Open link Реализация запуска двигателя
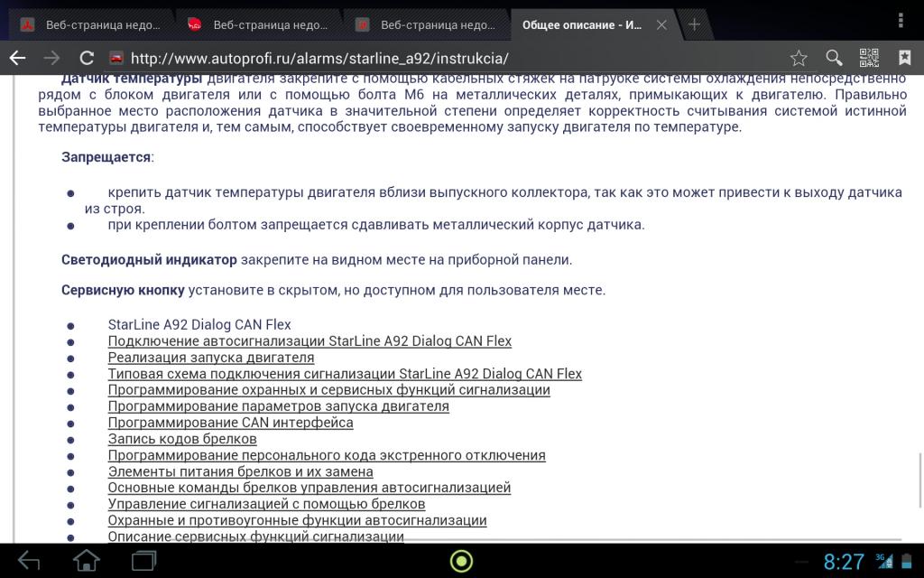The image size is (924, 578). click(211, 358)
